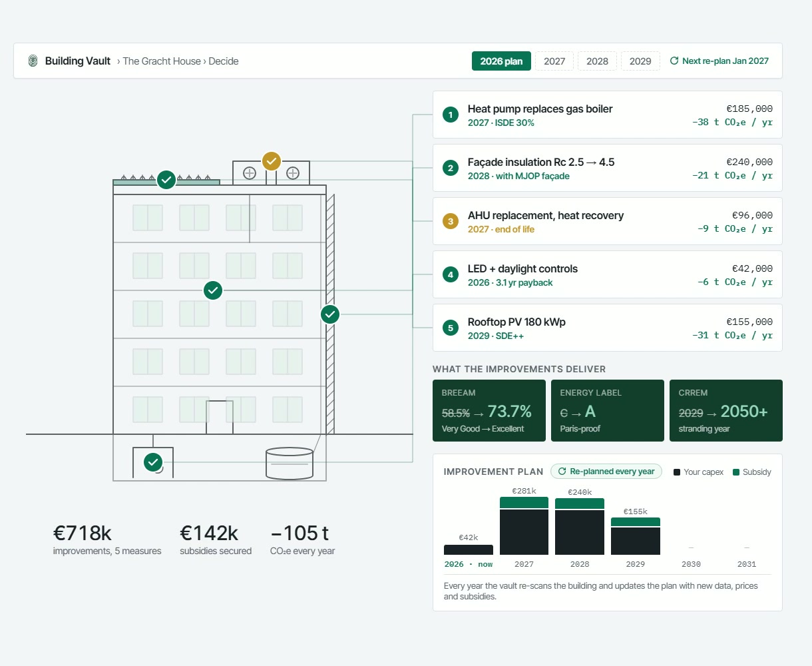Click the gold checkmark marker on rooftop AHU units
Screen dimensions: 812x666
click(x=271, y=161)
